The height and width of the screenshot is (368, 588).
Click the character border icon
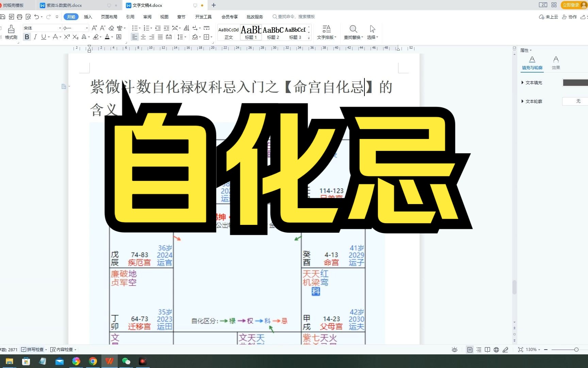119,37
